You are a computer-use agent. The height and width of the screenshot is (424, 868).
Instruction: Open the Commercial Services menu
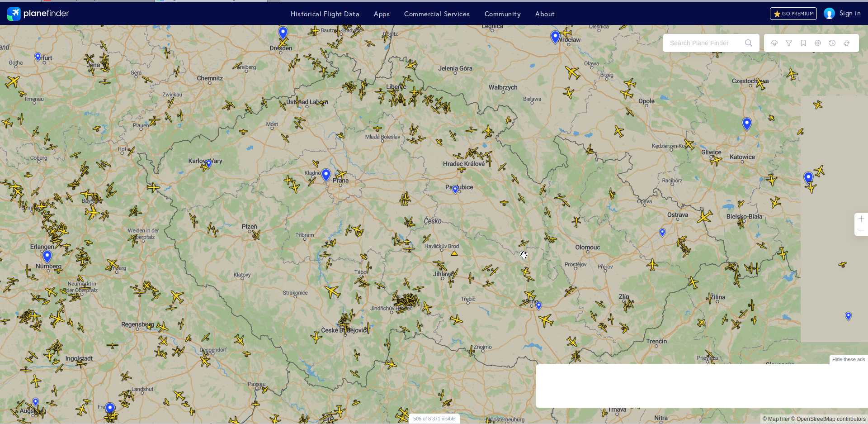437,14
